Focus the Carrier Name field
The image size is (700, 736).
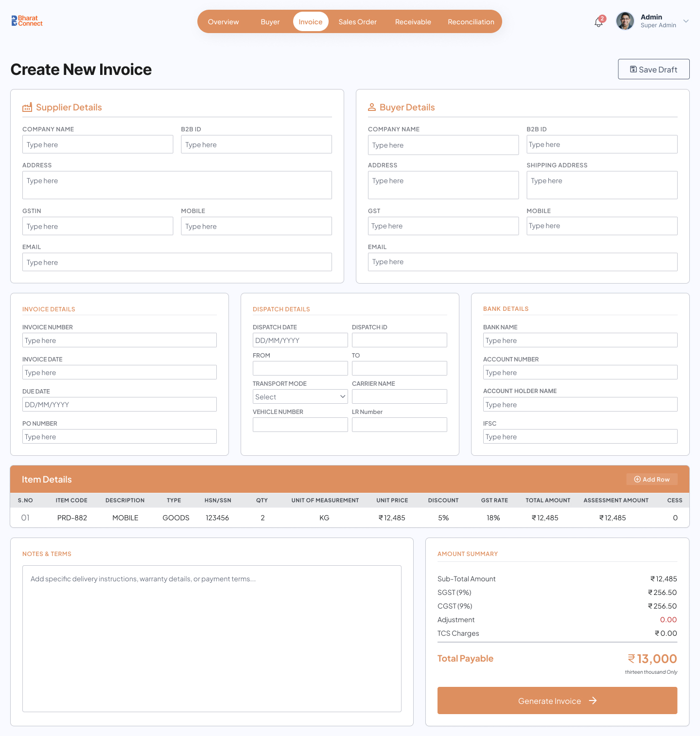tap(400, 396)
